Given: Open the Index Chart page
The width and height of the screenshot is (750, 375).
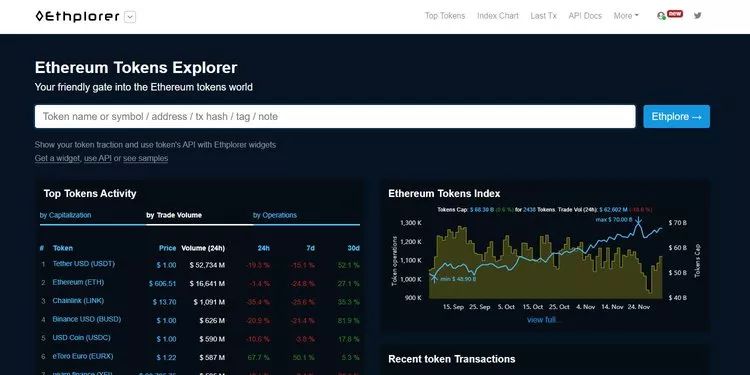Looking at the screenshot, I should tap(498, 16).
